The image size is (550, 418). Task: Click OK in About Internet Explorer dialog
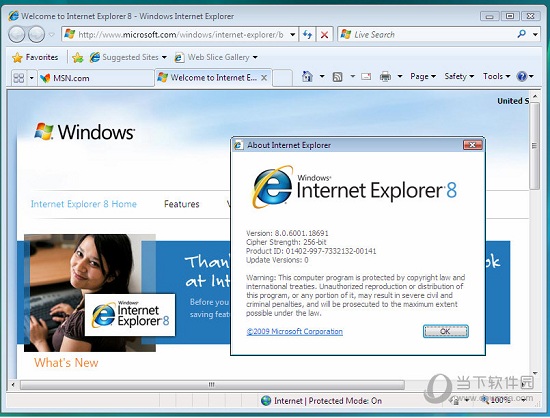(445, 331)
